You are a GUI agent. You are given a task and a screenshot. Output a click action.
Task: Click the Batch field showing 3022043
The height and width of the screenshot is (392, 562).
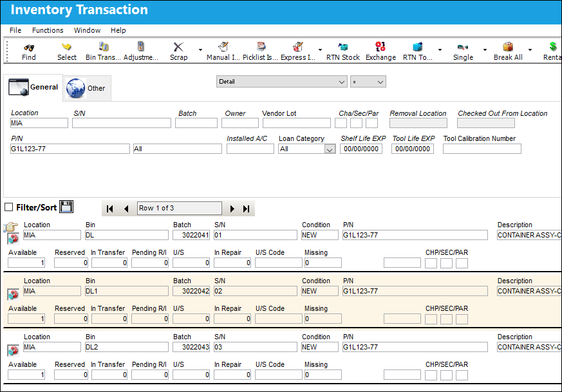(191, 347)
